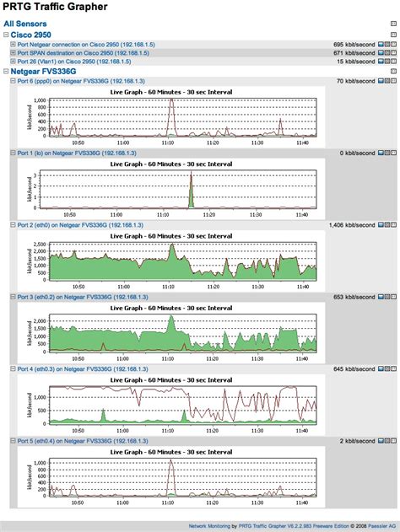Open blue graph icon for Port Netgear connection row

pos(381,45)
